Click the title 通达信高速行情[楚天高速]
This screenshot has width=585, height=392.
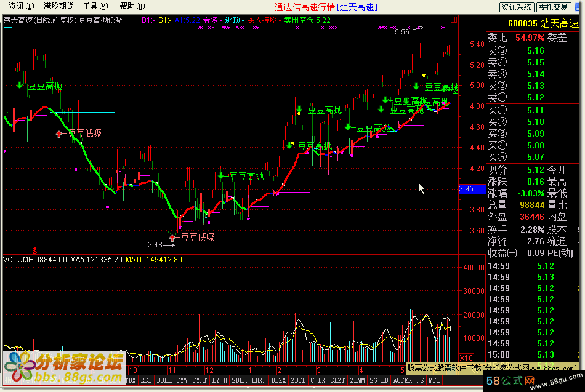click(326, 7)
